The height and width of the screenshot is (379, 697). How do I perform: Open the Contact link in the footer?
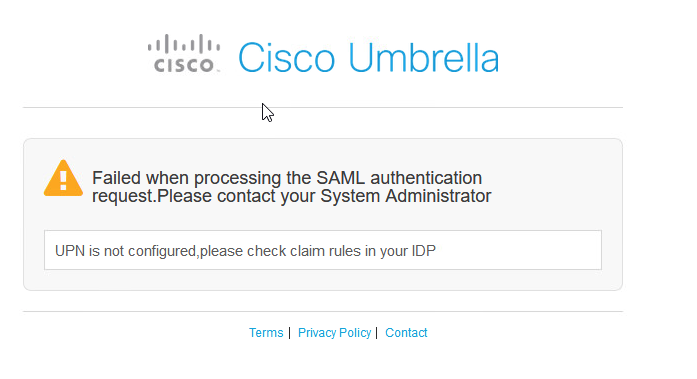(406, 333)
